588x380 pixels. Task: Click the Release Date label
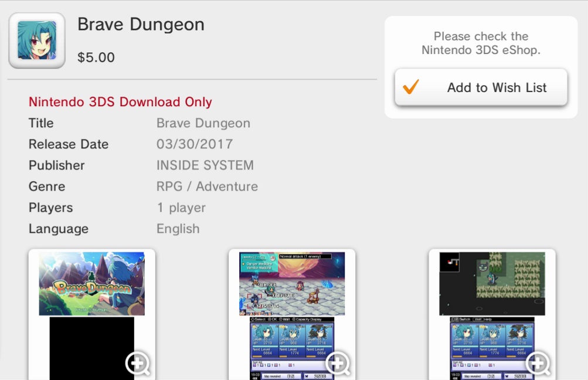69,144
